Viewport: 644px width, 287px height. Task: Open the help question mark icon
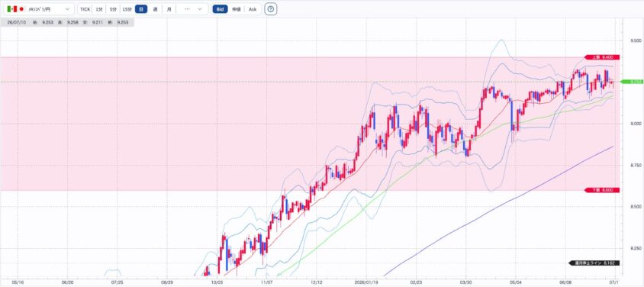point(270,9)
